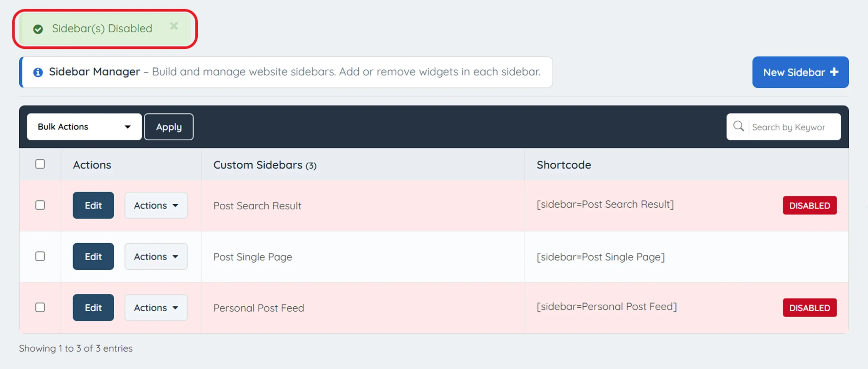Open the Bulk Actions dropdown
868x369 pixels.
(x=84, y=127)
